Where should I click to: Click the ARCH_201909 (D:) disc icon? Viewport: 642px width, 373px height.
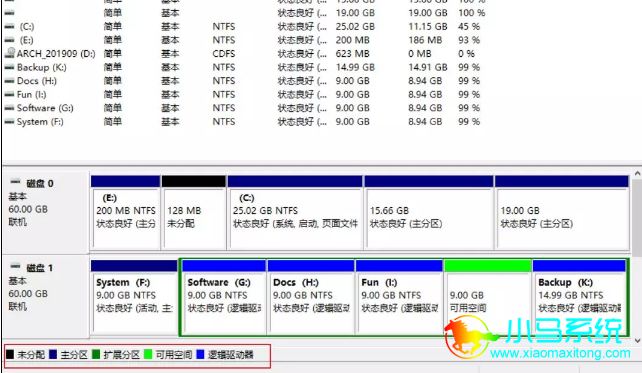pyautogui.click(x=9, y=53)
